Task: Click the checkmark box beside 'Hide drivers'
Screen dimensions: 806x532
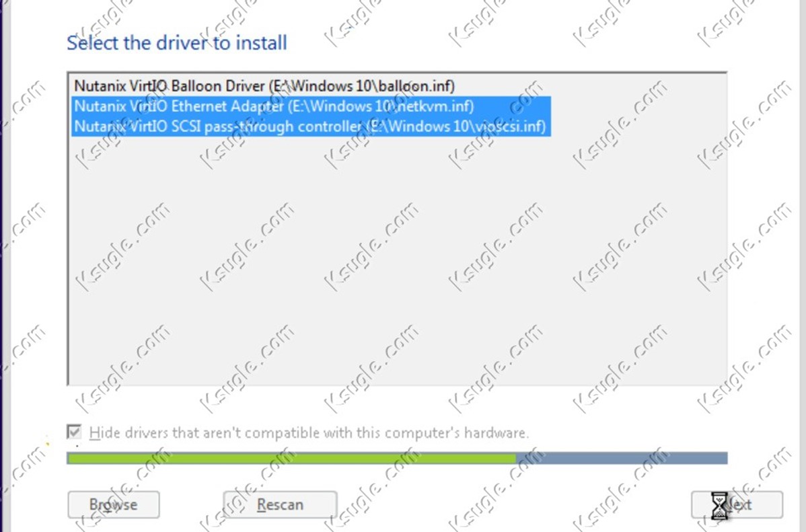Action: point(74,432)
